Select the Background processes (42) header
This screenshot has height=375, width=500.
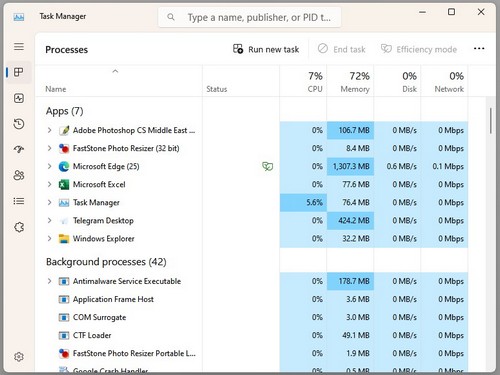(106, 262)
